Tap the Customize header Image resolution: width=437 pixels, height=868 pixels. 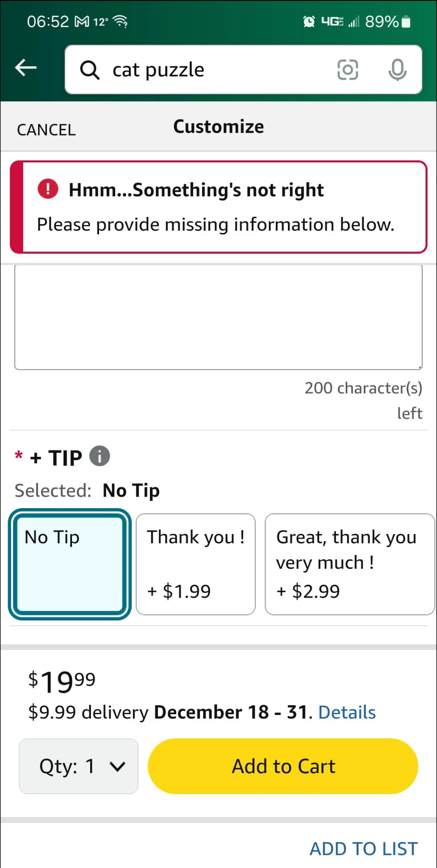click(218, 126)
